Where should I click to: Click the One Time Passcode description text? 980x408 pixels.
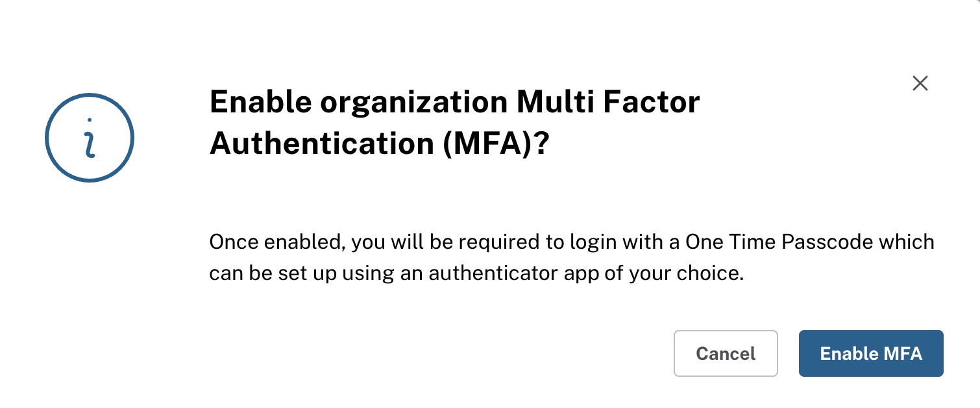(571, 242)
